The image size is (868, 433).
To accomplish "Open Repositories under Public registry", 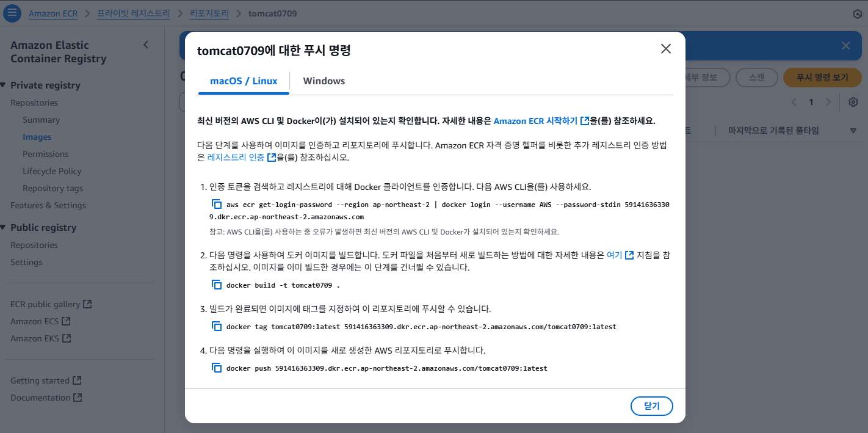I will [x=34, y=245].
